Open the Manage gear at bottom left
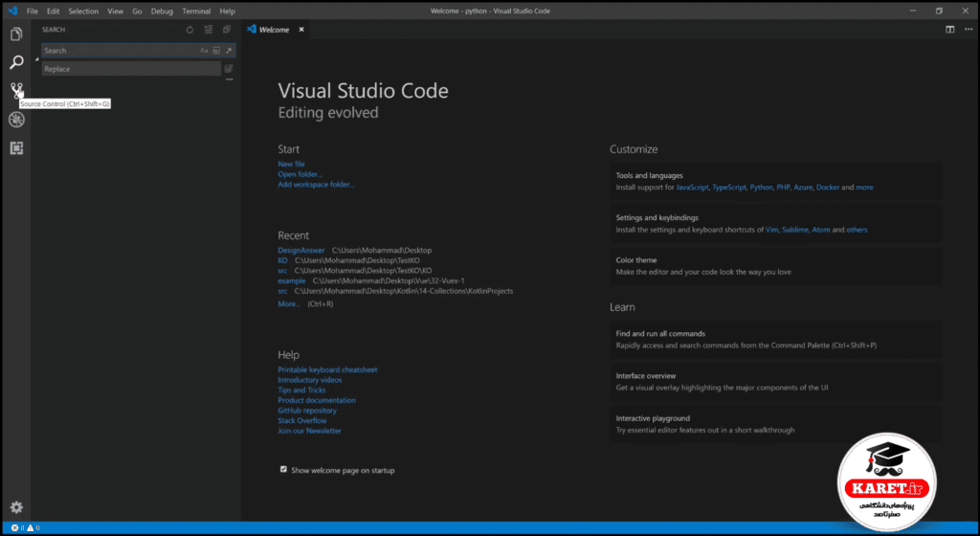 click(x=16, y=507)
